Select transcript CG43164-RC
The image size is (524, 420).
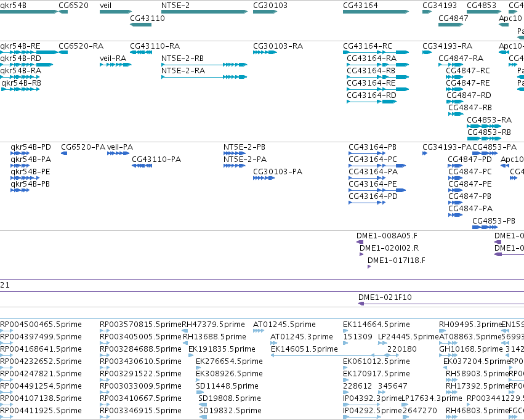376,52
